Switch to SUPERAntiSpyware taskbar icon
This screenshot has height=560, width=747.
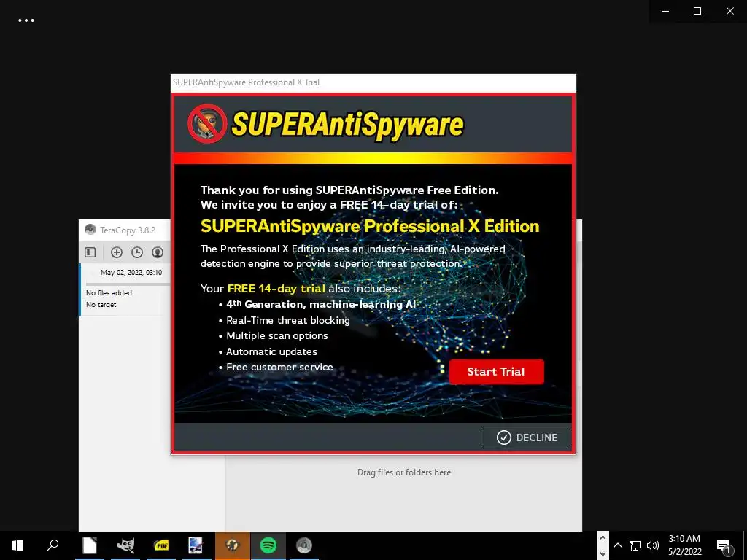[x=233, y=545]
